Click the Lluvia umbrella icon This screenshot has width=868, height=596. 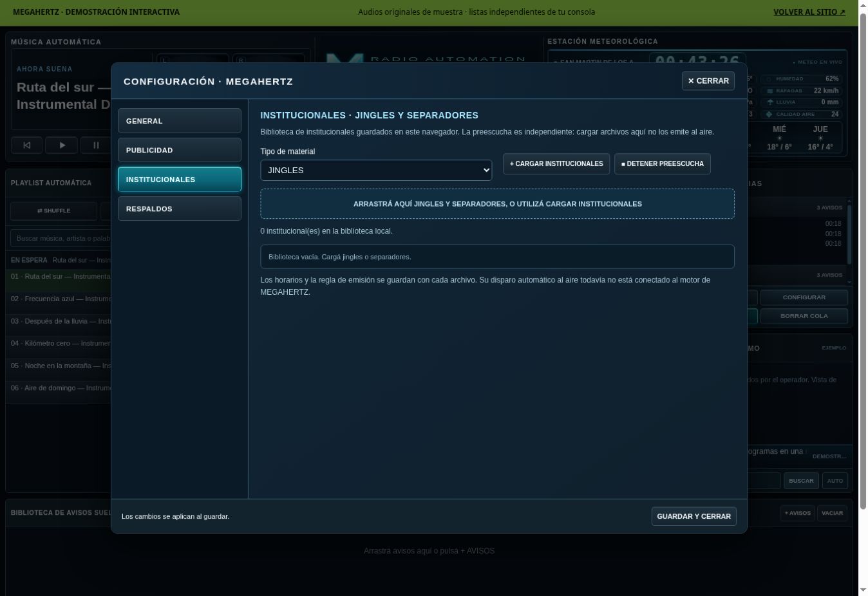(769, 102)
